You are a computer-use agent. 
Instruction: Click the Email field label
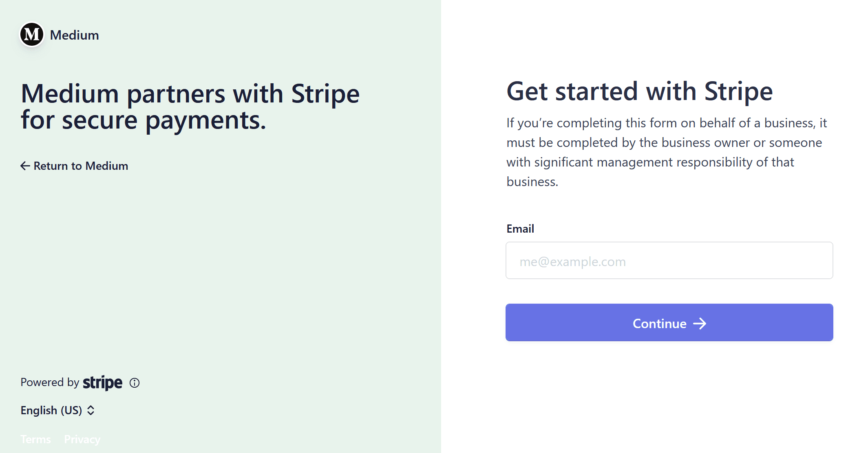[520, 229]
